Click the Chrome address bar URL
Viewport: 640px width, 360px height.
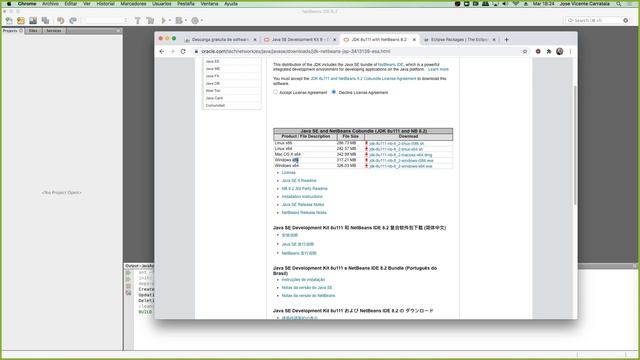click(x=296, y=51)
